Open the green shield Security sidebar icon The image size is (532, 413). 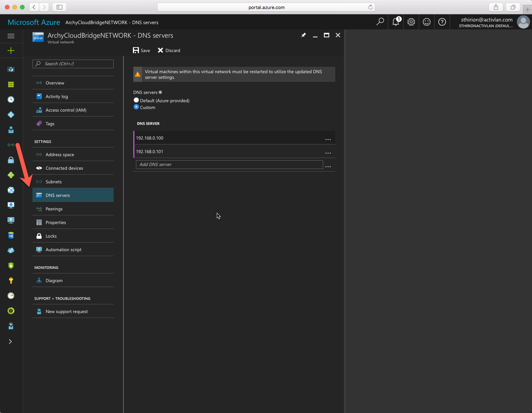click(x=11, y=266)
